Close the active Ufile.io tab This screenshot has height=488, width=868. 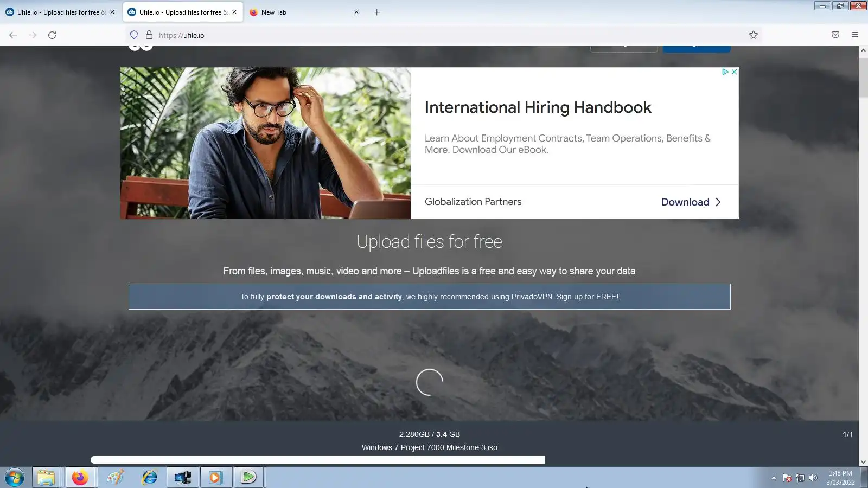point(234,12)
